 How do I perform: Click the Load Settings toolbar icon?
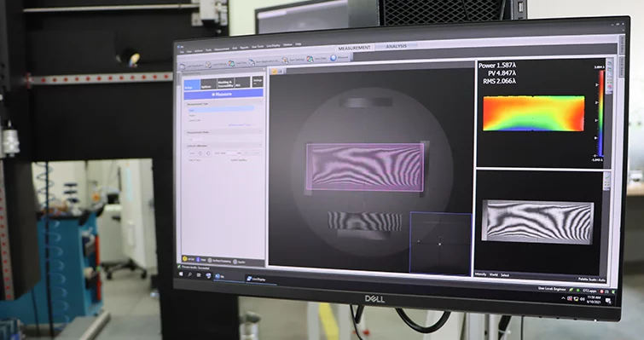tap(208, 65)
